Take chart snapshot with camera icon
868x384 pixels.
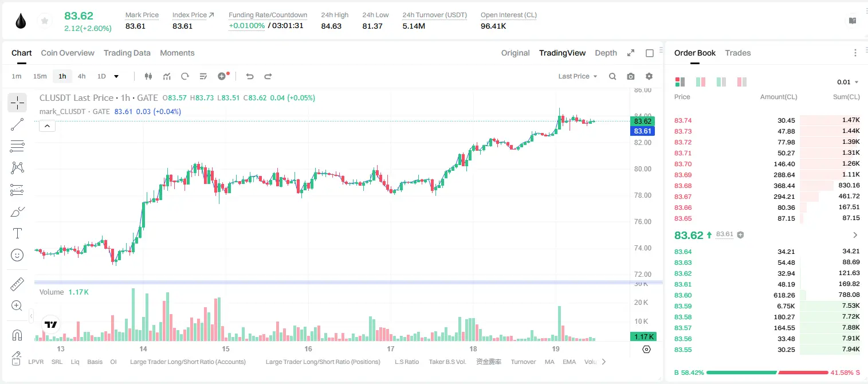631,76
